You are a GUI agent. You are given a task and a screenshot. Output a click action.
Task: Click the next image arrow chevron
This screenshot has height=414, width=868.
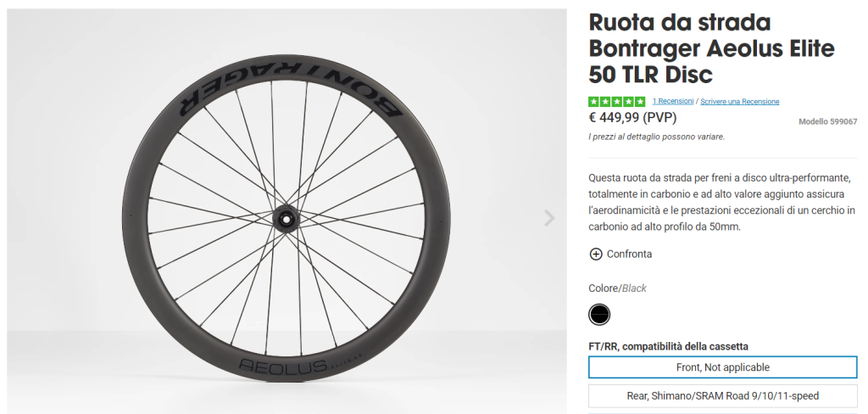(x=549, y=218)
